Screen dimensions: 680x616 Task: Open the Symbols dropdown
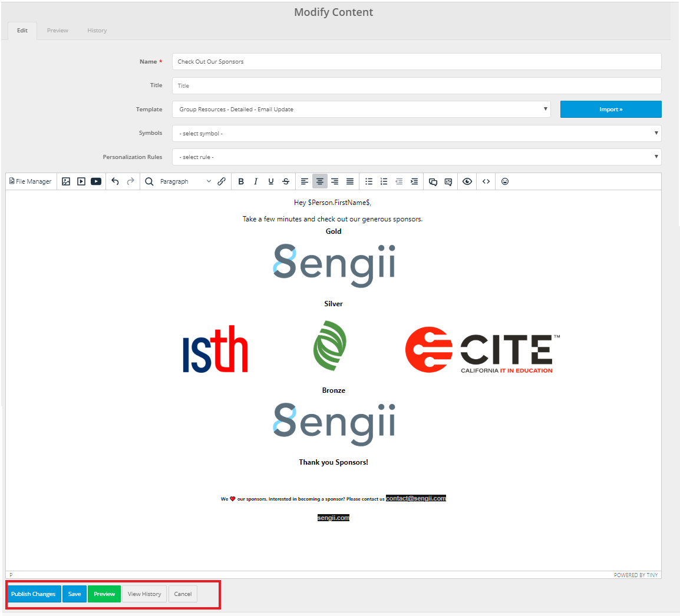417,133
